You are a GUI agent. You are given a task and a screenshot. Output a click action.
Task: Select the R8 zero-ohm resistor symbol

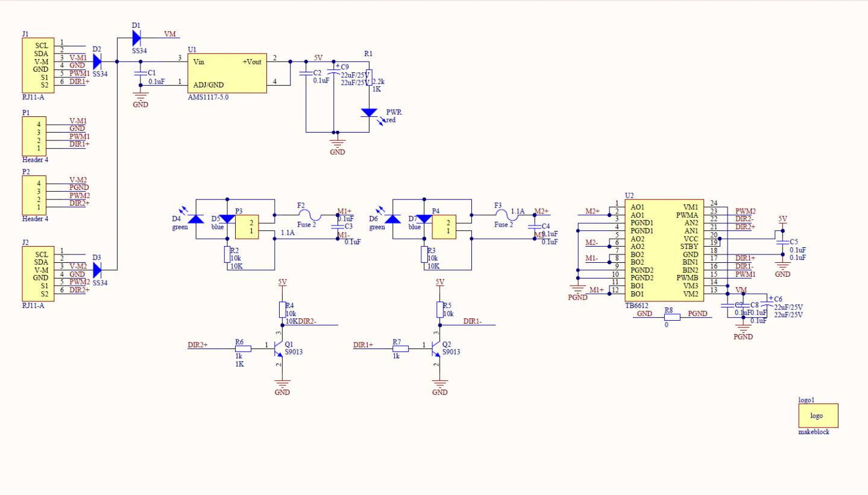[x=672, y=317]
